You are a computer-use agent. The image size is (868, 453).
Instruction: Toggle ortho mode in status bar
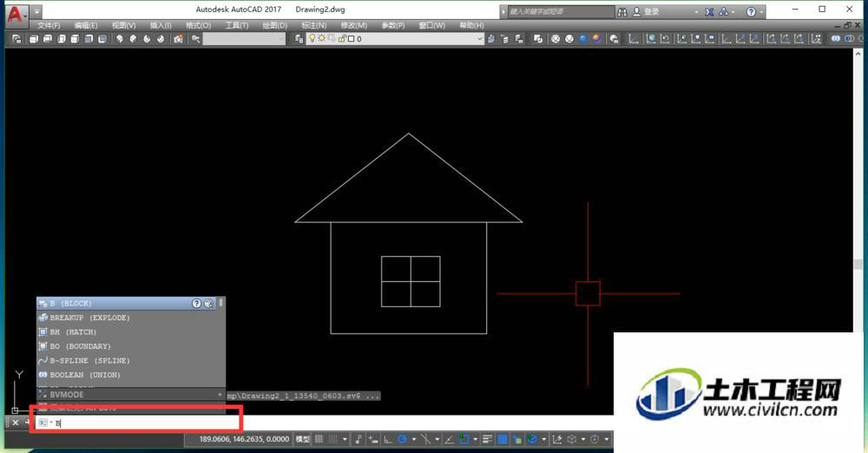pyautogui.click(x=388, y=439)
